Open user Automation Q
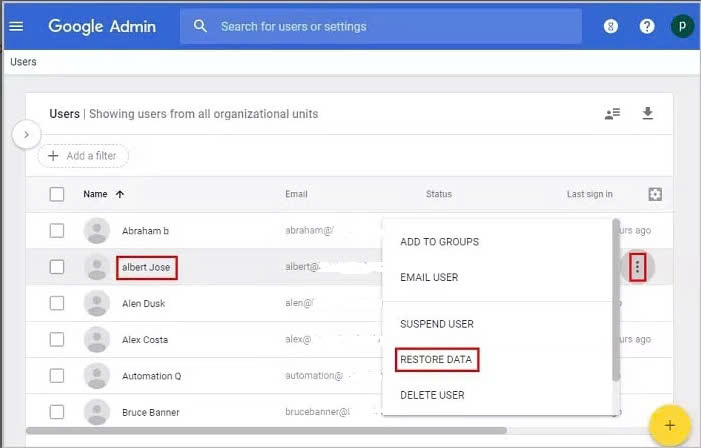This screenshot has width=701, height=448. click(152, 376)
